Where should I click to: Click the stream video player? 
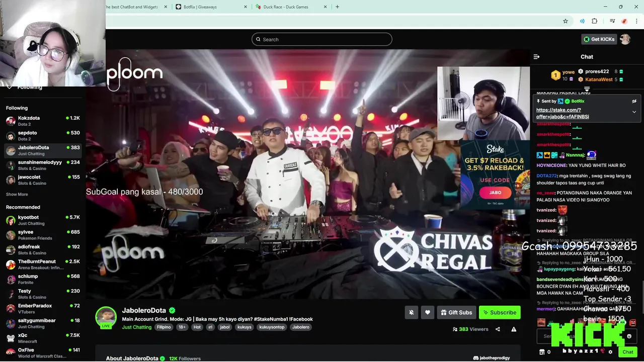tap(307, 174)
